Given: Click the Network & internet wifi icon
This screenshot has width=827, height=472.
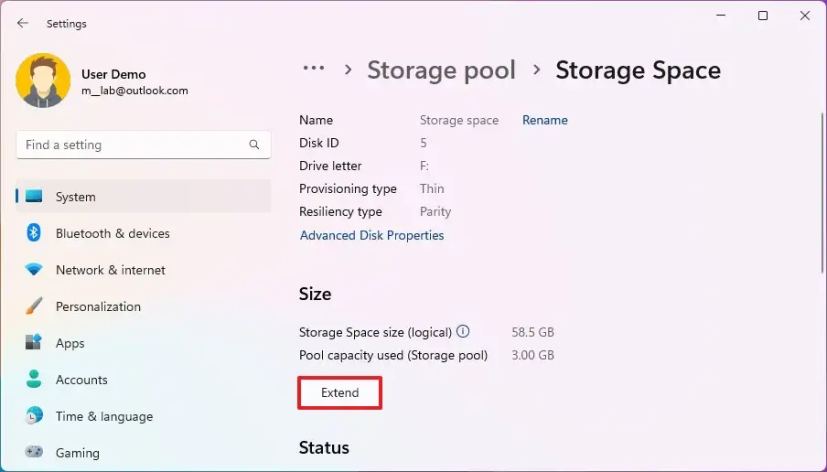Looking at the screenshot, I should 34,270.
